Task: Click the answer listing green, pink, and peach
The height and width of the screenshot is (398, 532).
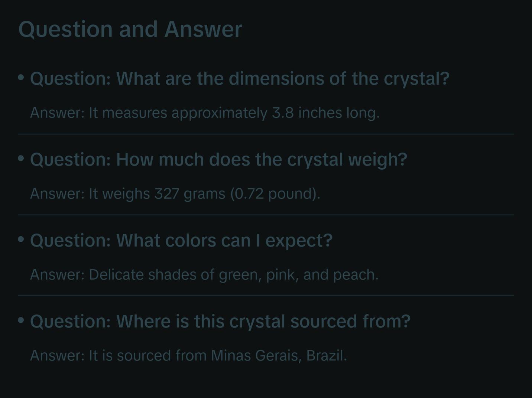Action: 204,275
